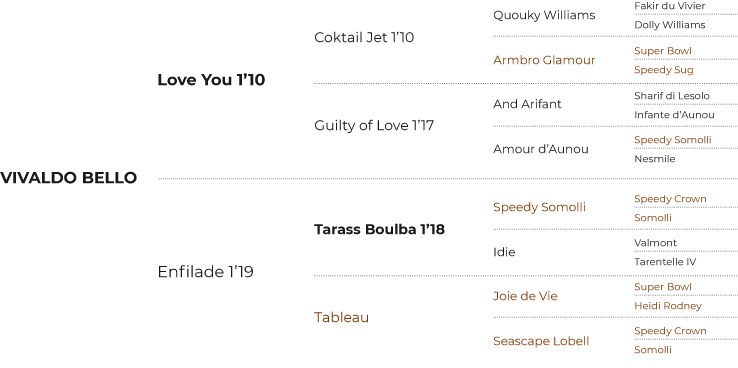The height and width of the screenshot is (368, 738).
Task: Select sire Love You 1'10
Action: (x=211, y=80)
